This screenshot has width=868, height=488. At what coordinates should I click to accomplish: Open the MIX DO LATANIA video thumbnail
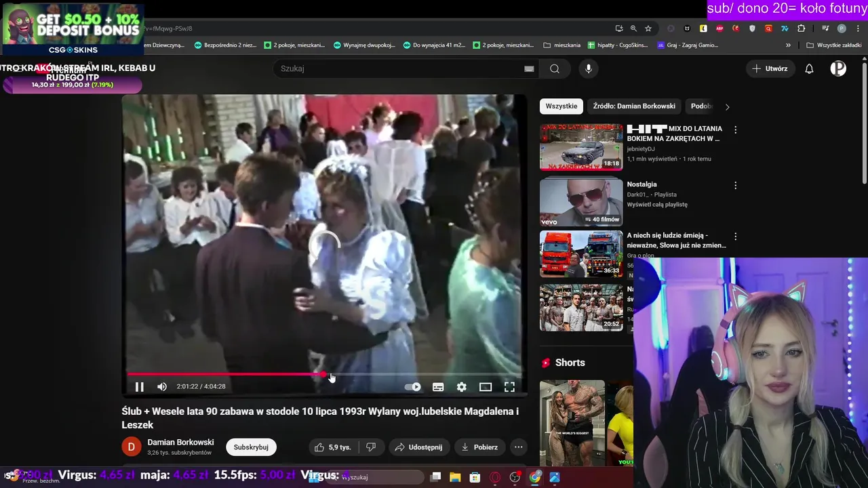pos(581,147)
